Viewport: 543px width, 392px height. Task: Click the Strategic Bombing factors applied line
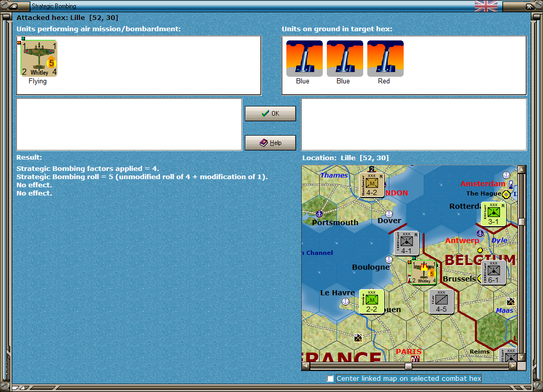(88, 168)
